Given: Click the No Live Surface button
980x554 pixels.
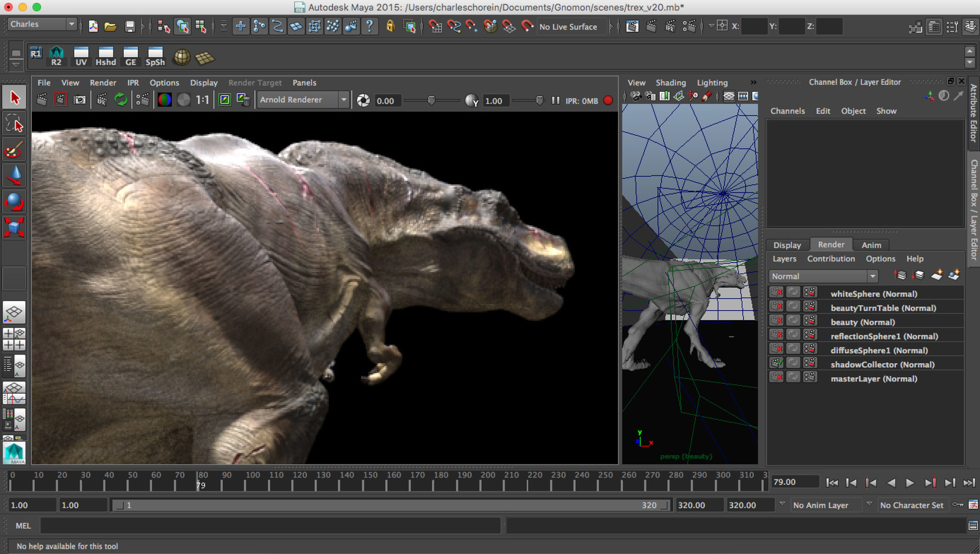Looking at the screenshot, I should [x=570, y=27].
